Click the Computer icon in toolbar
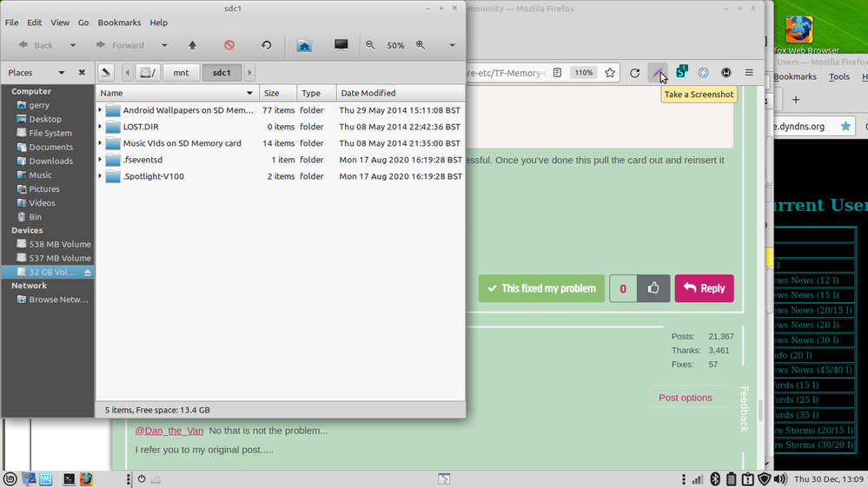Viewport: 868px width, 488px height. coord(341,45)
